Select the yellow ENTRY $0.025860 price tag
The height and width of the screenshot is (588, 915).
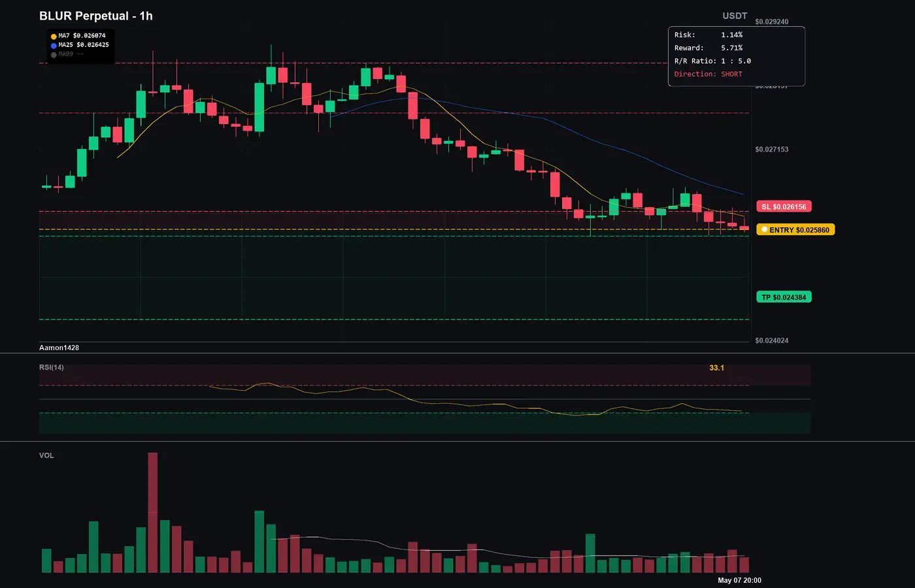(795, 230)
